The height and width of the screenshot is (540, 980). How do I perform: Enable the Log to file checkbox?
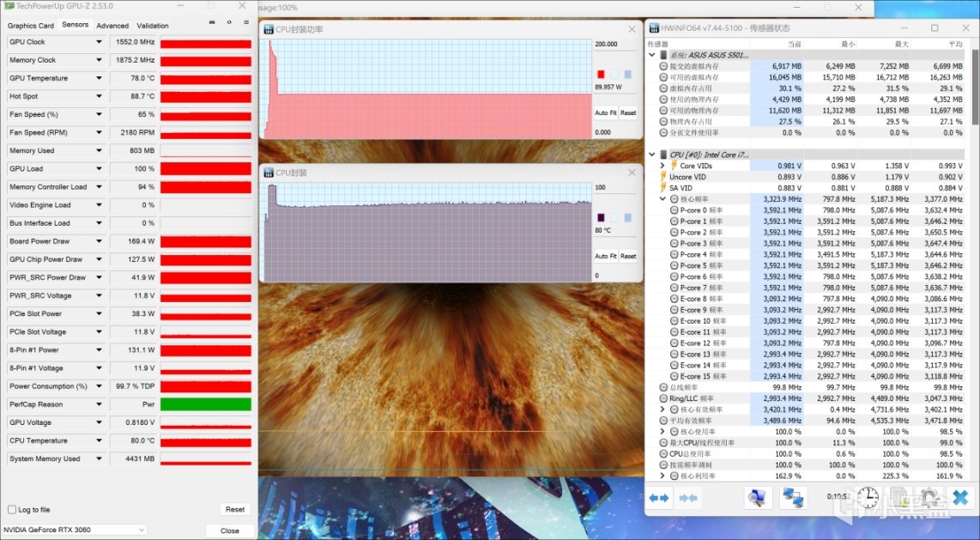pos(12,509)
